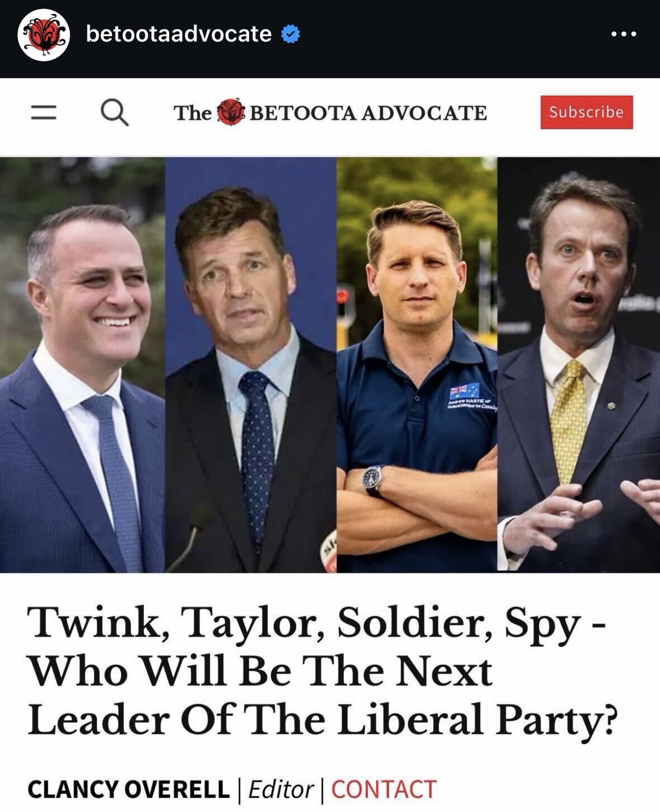This screenshot has width=660, height=812.
Task: Click the word The in the masthead
Action: point(192,113)
